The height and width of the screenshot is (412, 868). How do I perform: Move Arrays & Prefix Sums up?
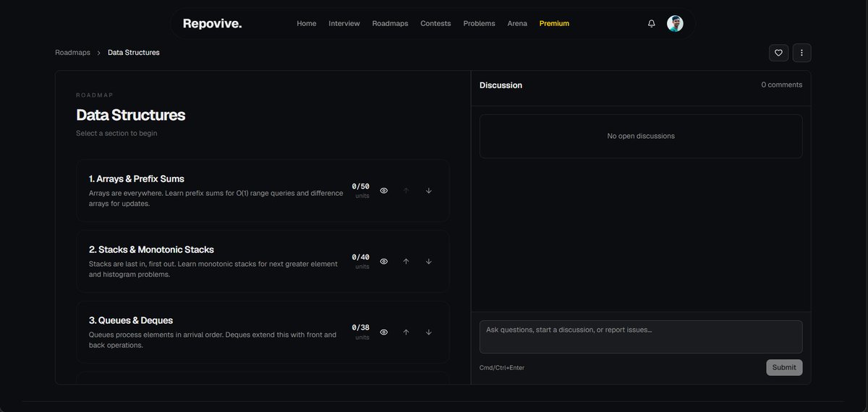406,191
